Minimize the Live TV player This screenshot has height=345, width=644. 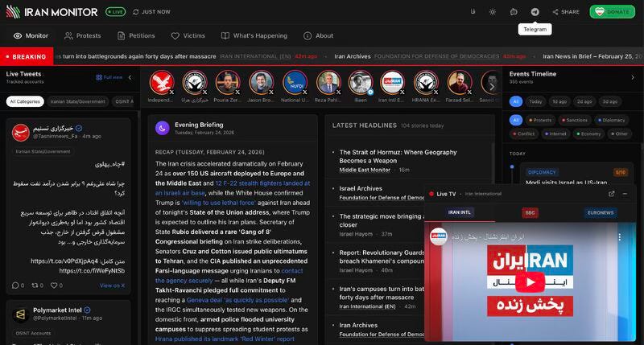click(x=625, y=194)
